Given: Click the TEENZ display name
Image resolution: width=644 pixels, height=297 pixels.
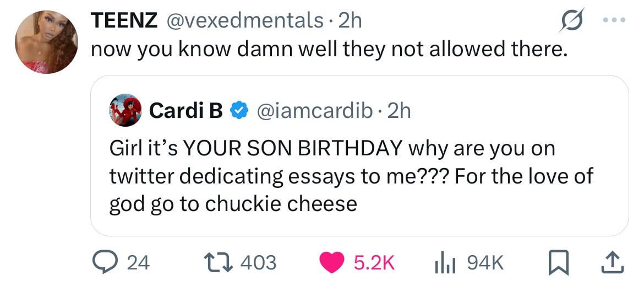Looking at the screenshot, I should [x=125, y=20].
